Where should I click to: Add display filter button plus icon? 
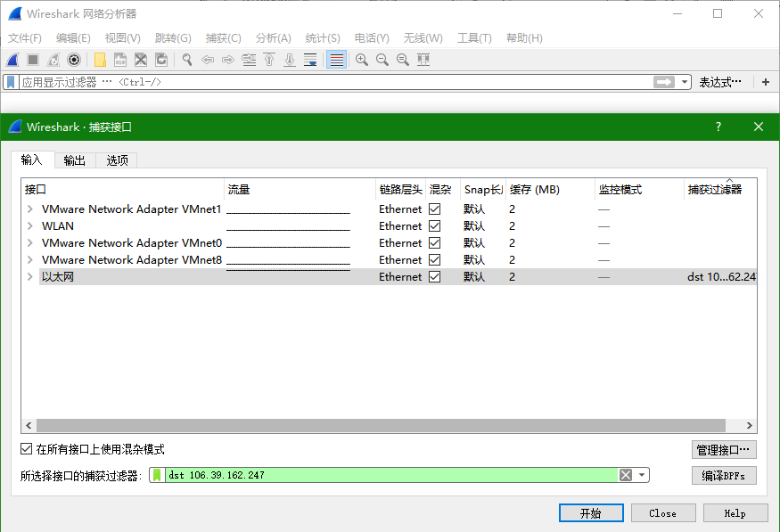click(x=766, y=82)
